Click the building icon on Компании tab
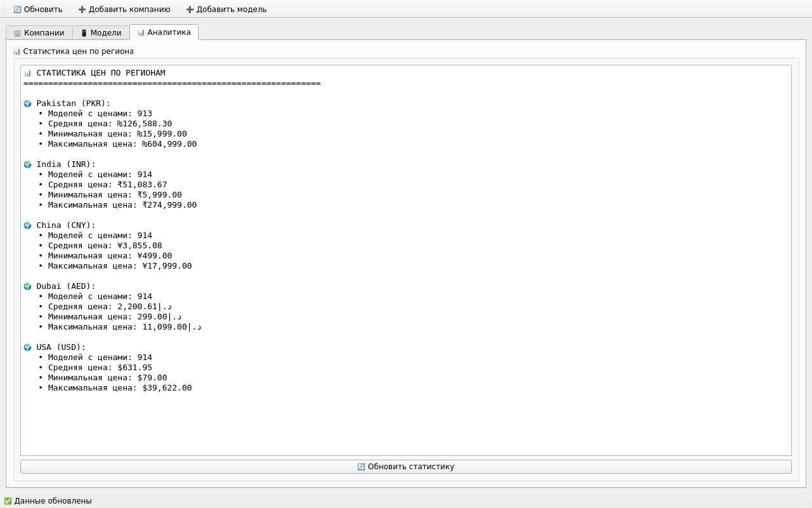 pyautogui.click(x=17, y=33)
